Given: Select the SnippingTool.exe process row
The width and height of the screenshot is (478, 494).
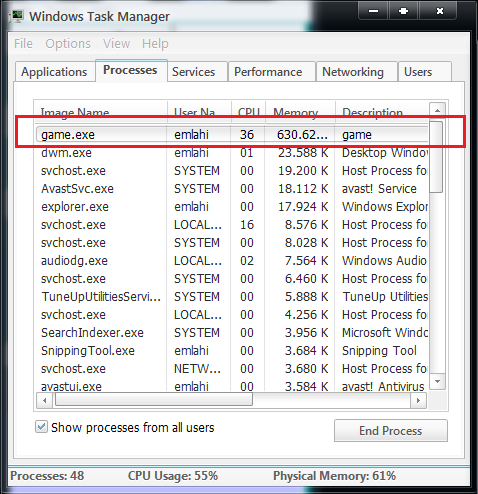Looking at the screenshot, I should tap(232, 350).
